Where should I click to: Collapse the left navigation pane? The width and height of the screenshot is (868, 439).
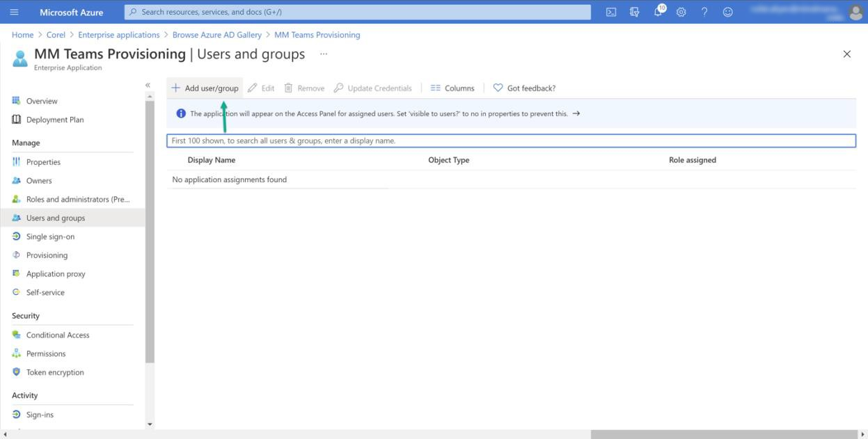(x=148, y=85)
